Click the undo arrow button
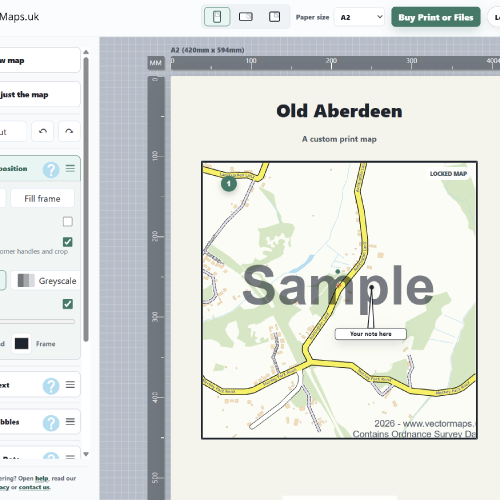Screen dimensions: 500x500 [43, 131]
